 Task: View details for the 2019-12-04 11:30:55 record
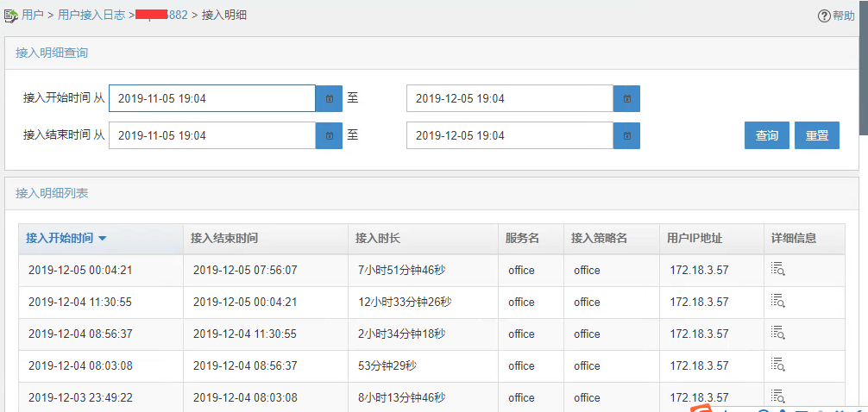[777, 302]
